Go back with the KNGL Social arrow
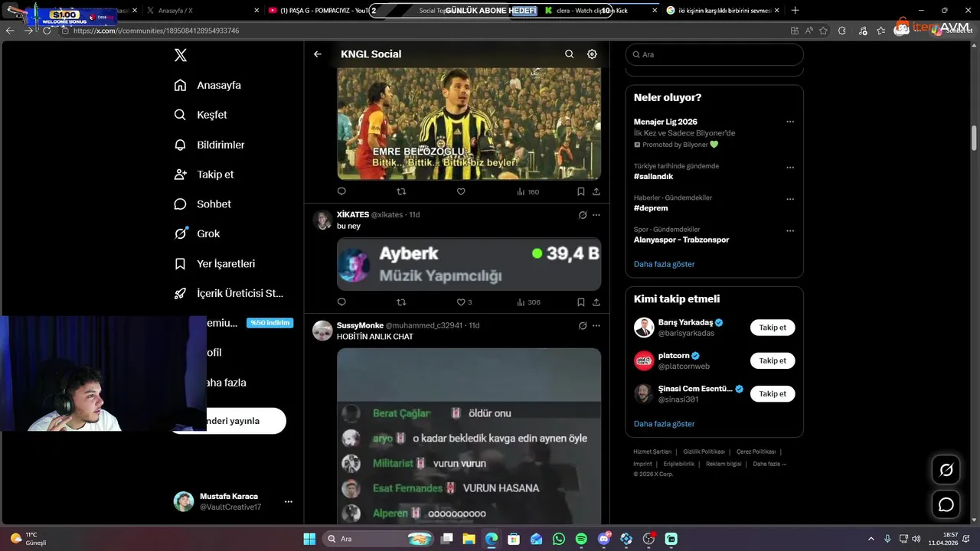The width and height of the screenshot is (980, 551). pyautogui.click(x=318, y=54)
